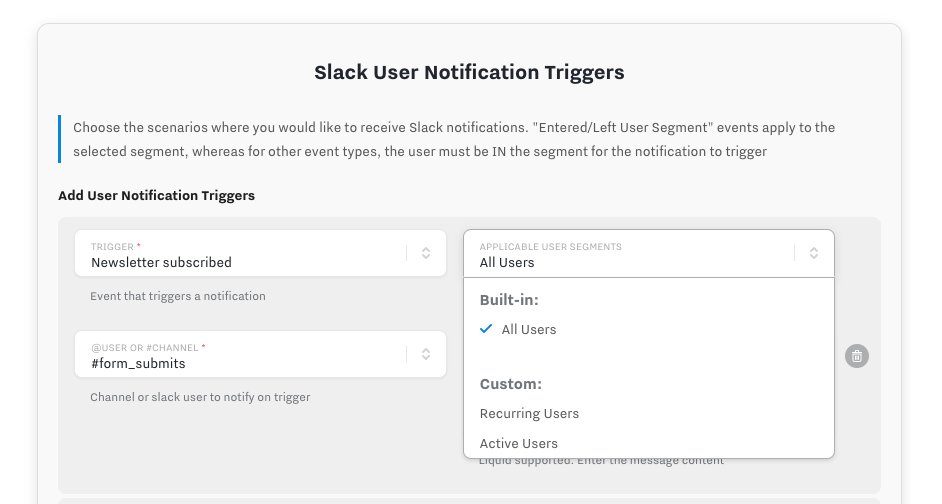
Task: Choose Recurring Users from the custom segments
Action: pyautogui.click(x=529, y=413)
